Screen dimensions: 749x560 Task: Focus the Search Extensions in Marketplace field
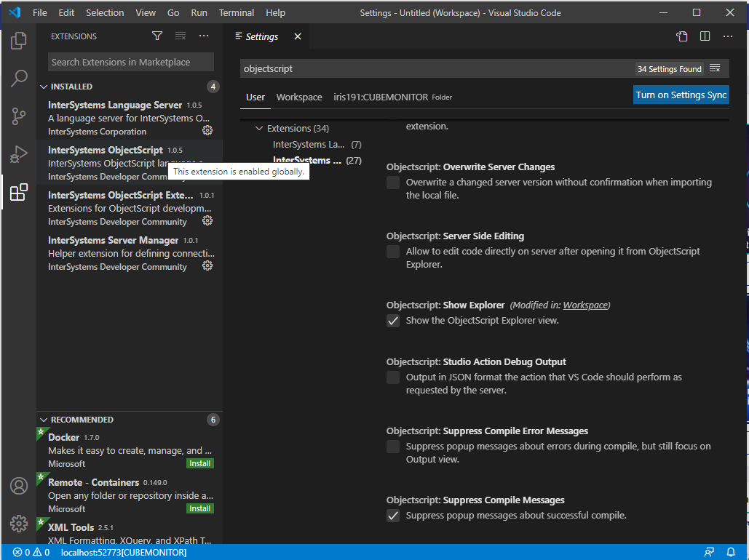(x=131, y=62)
